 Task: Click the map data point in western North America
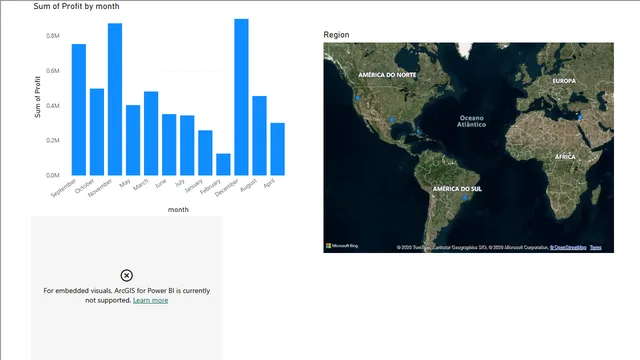(358, 98)
